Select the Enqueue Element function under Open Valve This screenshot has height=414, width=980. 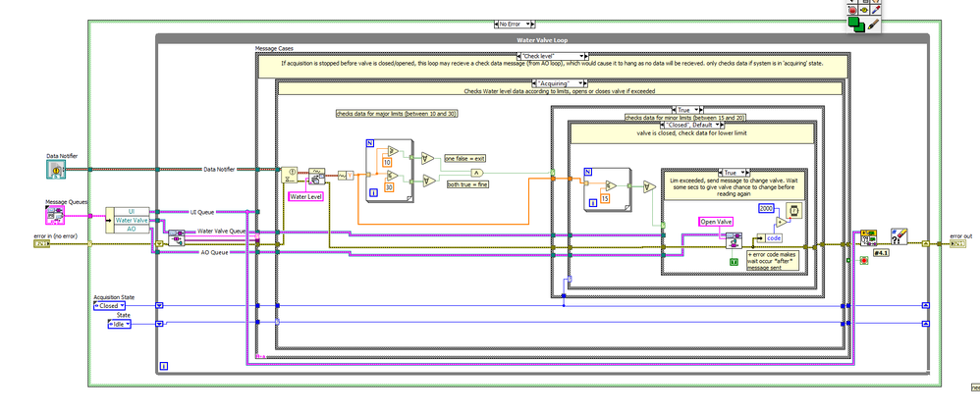[x=734, y=239]
